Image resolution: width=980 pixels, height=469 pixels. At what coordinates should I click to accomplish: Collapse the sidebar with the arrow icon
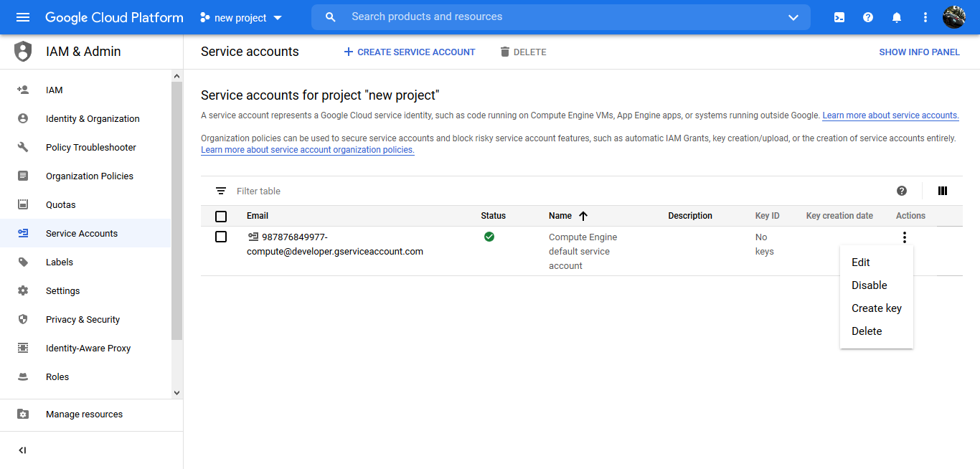tap(22, 450)
